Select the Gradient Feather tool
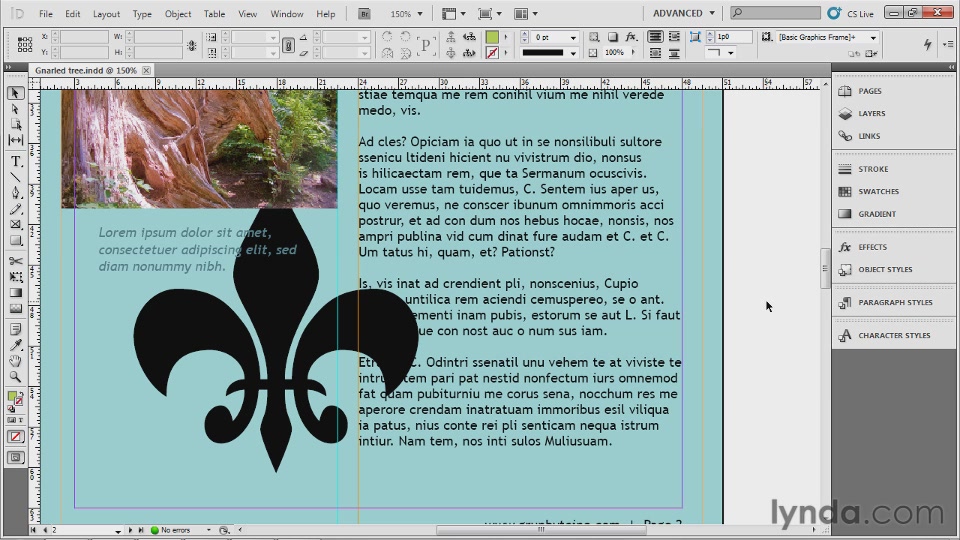The width and height of the screenshot is (960, 540). [x=15, y=309]
